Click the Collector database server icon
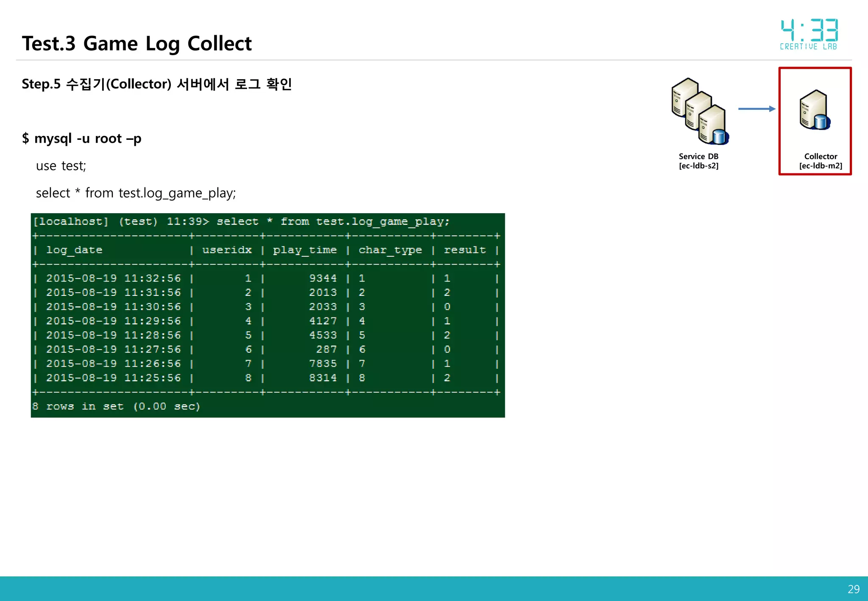 coord(815,110)
